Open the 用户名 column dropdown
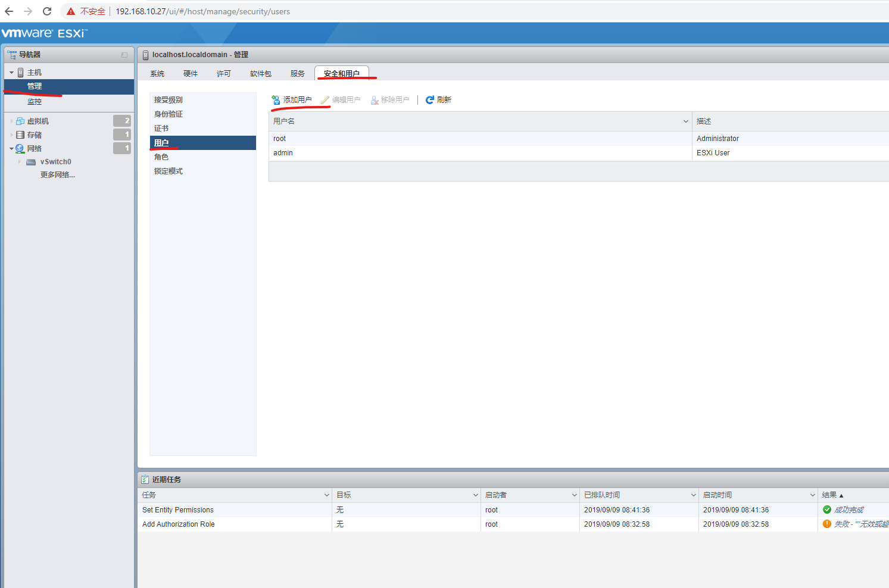 (685, 121)
